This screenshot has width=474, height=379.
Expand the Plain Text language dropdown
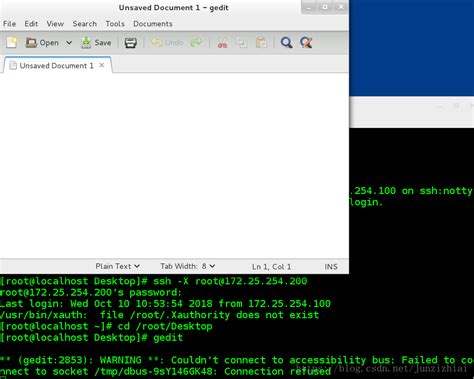pos(117,266)
